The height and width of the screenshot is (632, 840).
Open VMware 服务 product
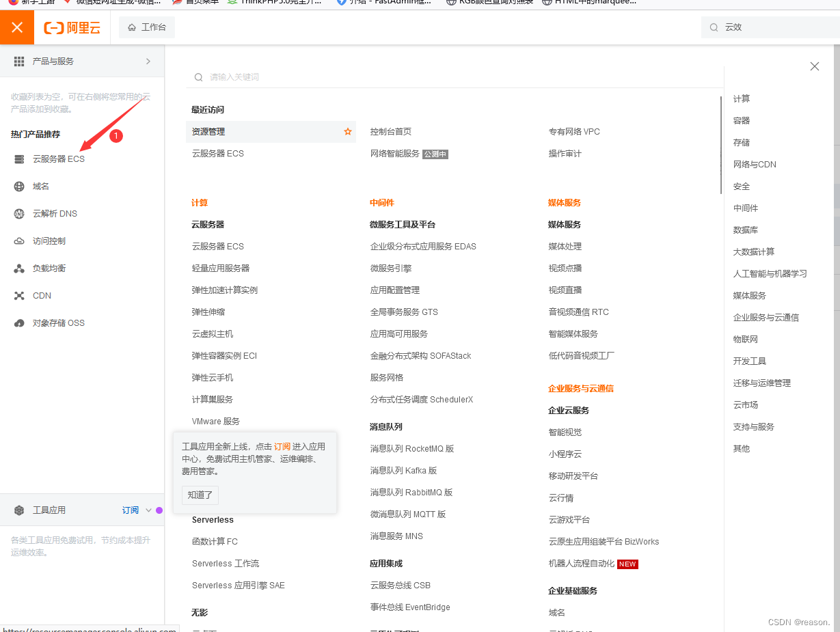pos(216,422)
